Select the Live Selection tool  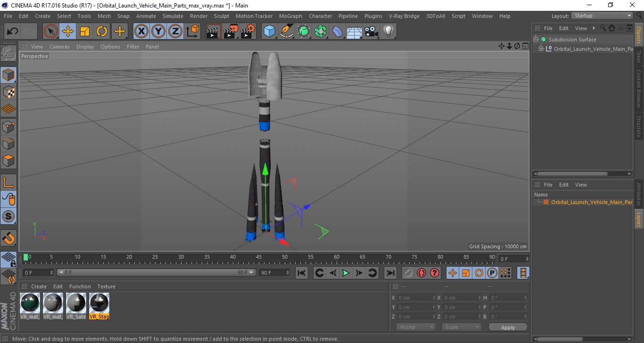50,32
